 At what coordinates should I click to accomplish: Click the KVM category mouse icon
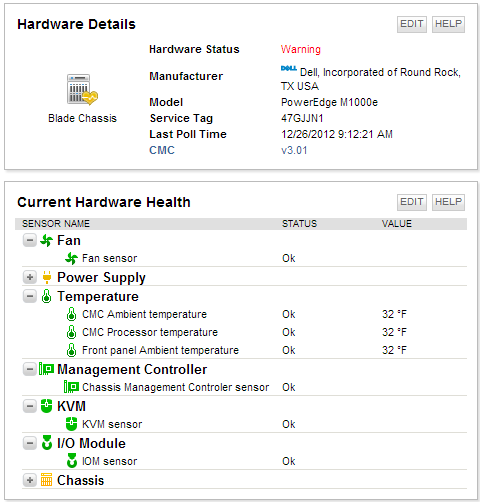click(x=46, y=406)
